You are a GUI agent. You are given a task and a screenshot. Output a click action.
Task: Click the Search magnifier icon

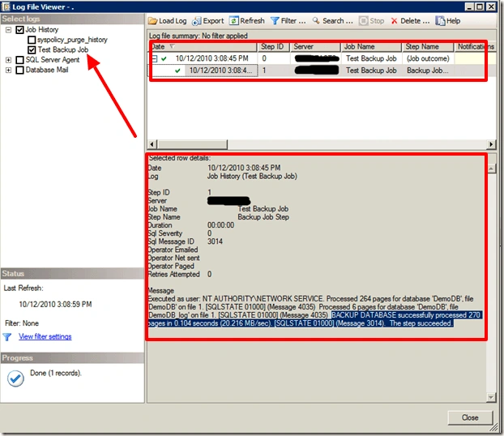point(316,20)
